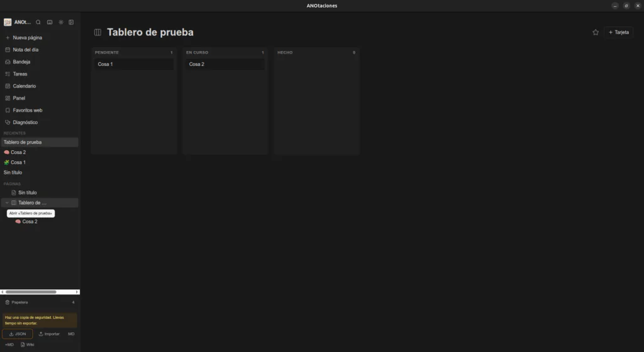Image resolution: width=644 pixels, height=352 pixels.
Task: Click the MD export button beside Importar
Action: tap(71, 334)
